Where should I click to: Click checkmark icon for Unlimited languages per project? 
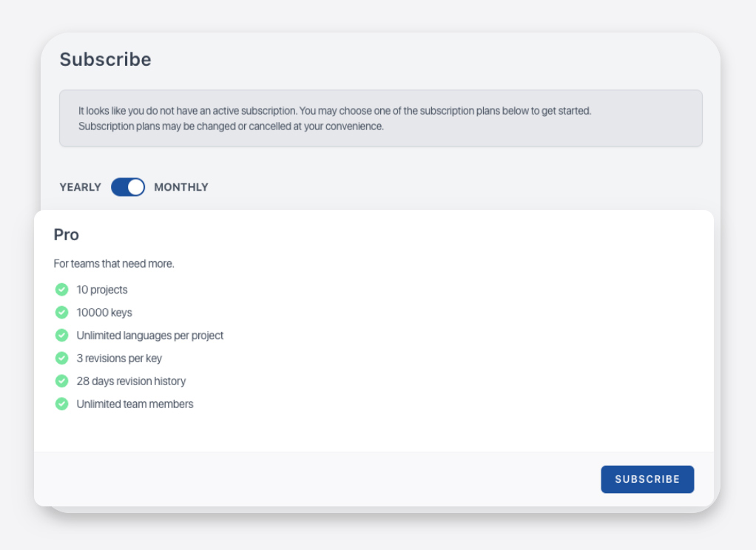click(x=62, y=336)
